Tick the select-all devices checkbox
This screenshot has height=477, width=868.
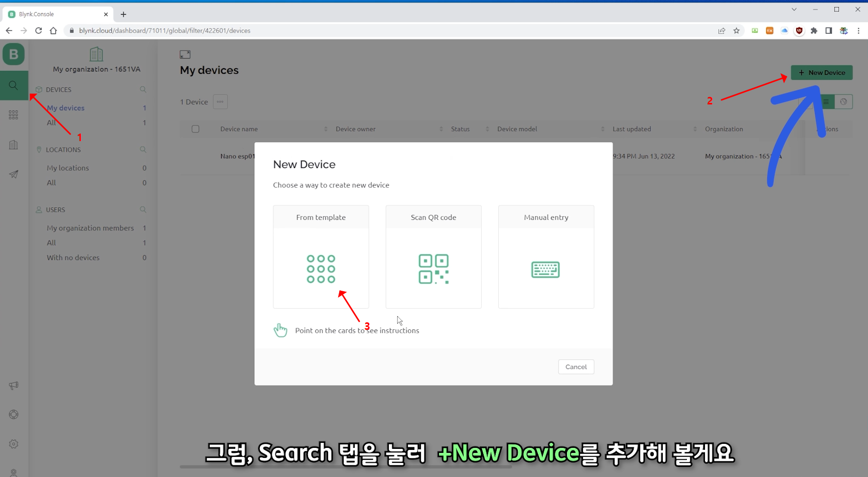(x=196, y=129)
